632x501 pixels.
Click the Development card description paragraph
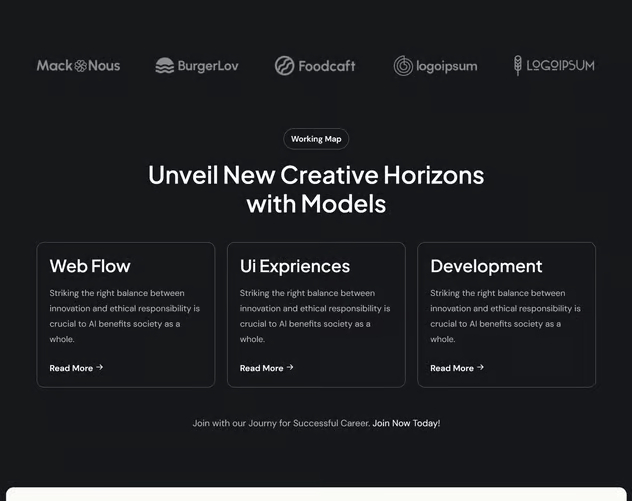[x=505, y=316]
